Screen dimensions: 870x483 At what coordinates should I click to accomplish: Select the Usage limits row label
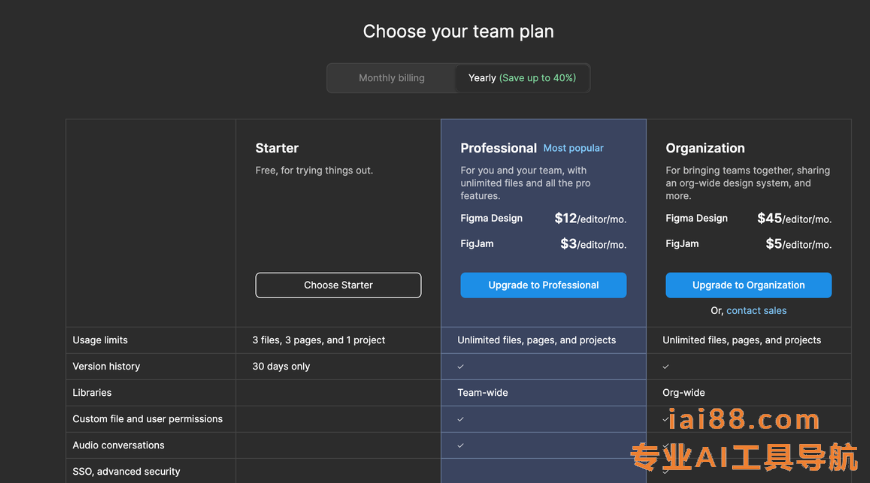coord(100,340)
